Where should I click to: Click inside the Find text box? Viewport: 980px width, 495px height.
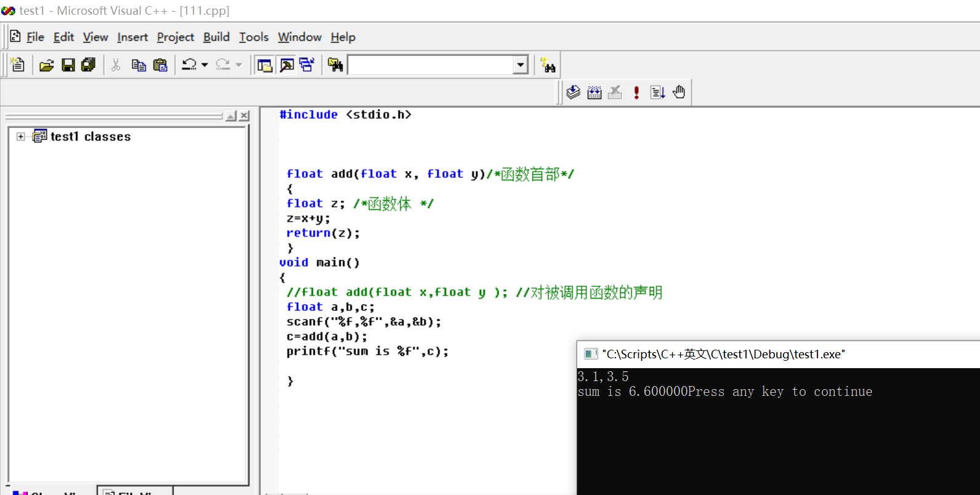tap(431, 65)
